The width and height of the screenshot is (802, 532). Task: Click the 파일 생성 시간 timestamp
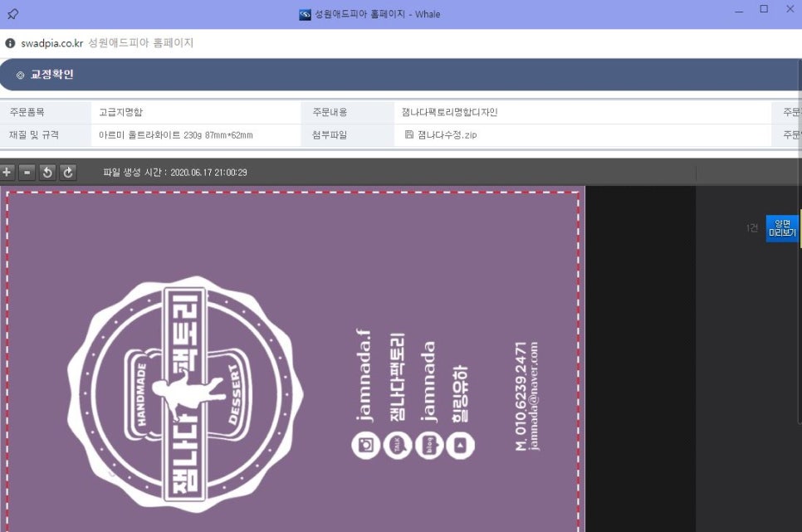click(175, 173)
